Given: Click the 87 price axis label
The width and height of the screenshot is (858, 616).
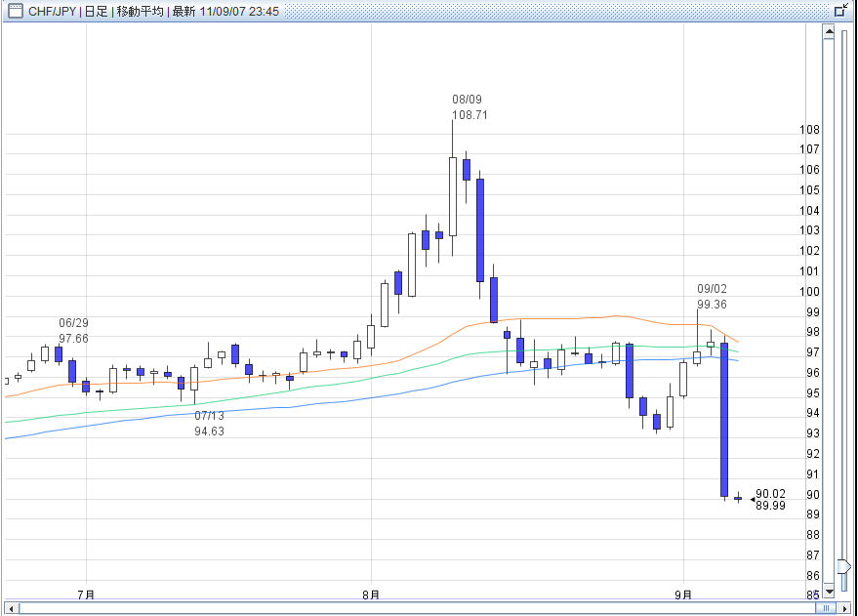Looking at the screenshot, I should (x=812, y=555).
